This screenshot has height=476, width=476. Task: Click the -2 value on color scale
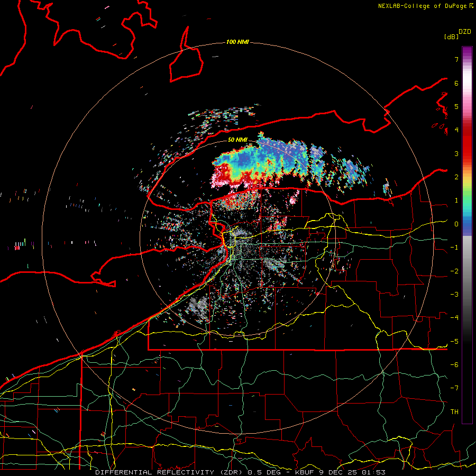(454, 271)
